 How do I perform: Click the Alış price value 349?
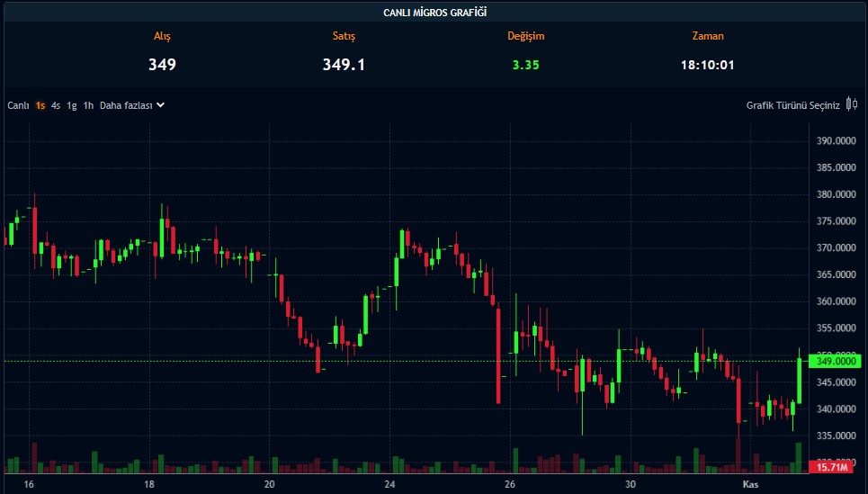click(162, 65)
